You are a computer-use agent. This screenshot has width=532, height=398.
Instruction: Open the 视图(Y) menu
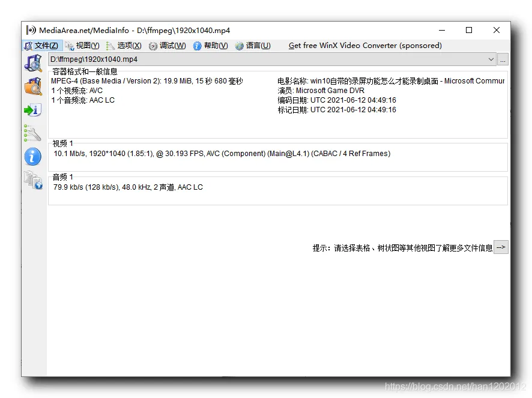click(82, 46)
